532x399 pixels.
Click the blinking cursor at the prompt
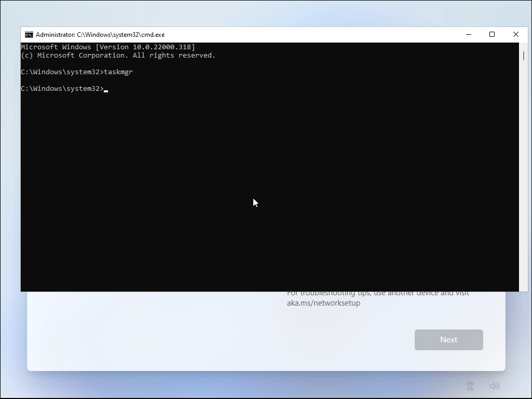pyautogui.click(x=106, y=90)
